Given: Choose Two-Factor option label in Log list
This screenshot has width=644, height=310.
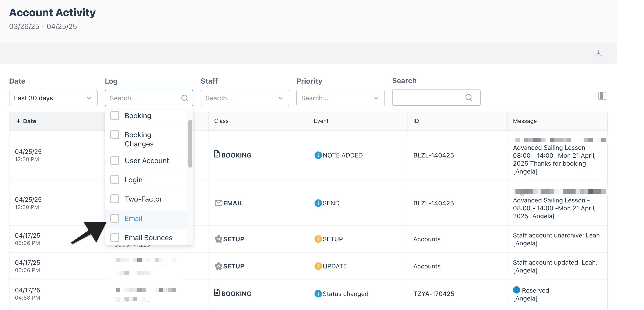Looking at the screenshot, I should point(143,199).
